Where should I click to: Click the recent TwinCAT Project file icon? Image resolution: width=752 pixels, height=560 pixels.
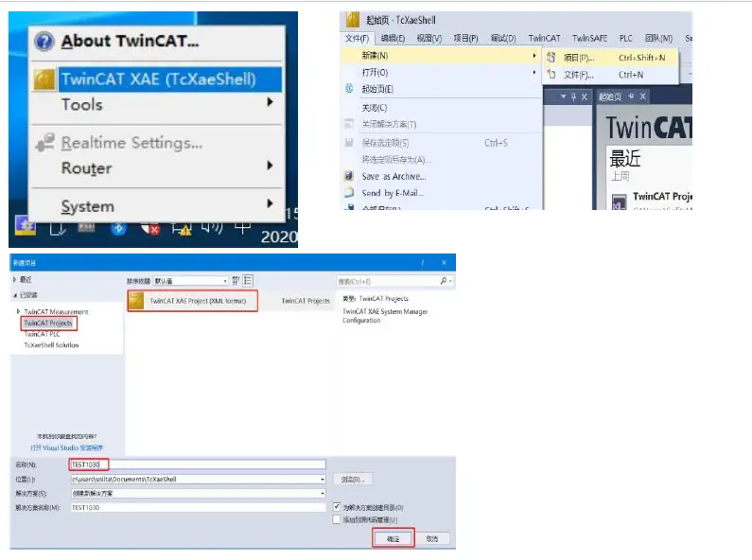click(620, 201)
